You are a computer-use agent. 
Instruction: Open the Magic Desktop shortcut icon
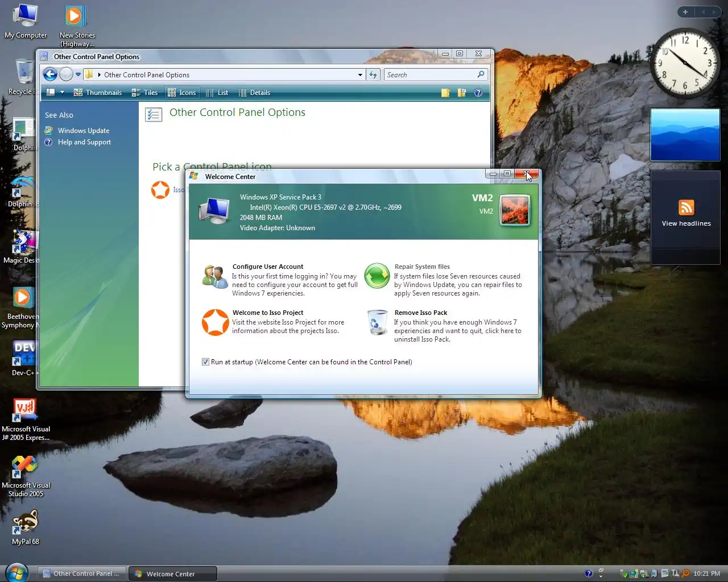(x=23, y=246)
